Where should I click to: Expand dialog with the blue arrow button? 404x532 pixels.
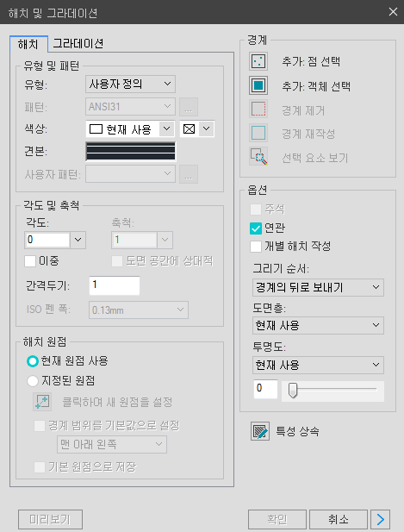380,519
